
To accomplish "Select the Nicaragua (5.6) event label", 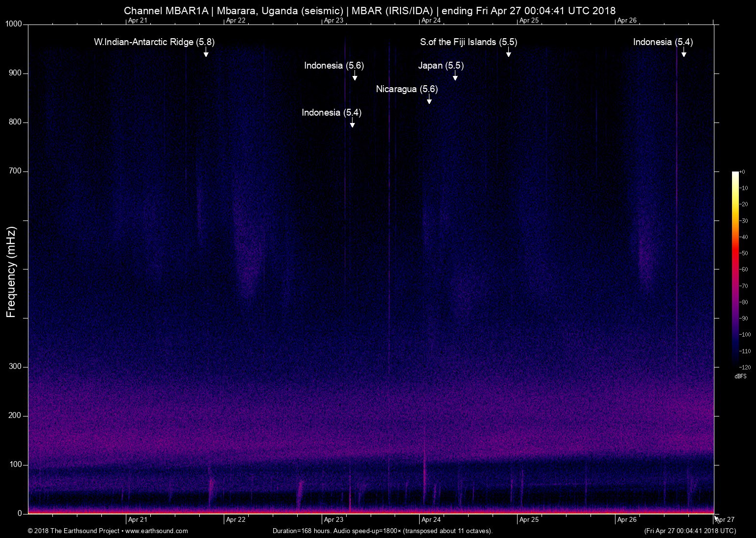I will (x=406, y=89).
